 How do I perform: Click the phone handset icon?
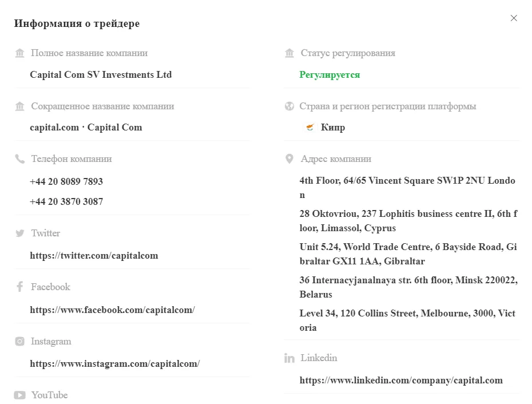(x=19, y=159)
